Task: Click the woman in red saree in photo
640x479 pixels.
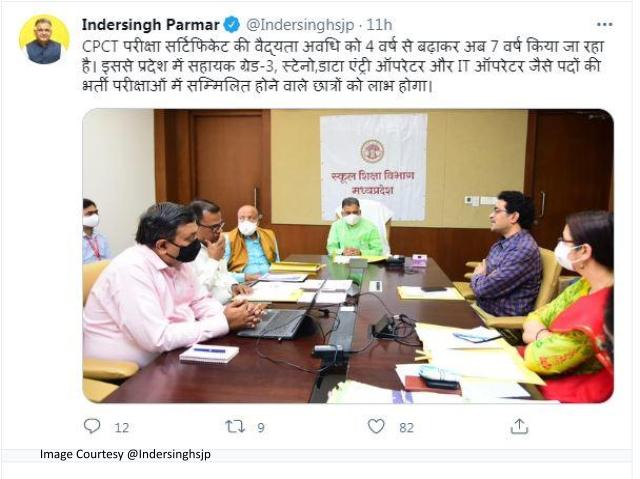Action: click(571, 306)
